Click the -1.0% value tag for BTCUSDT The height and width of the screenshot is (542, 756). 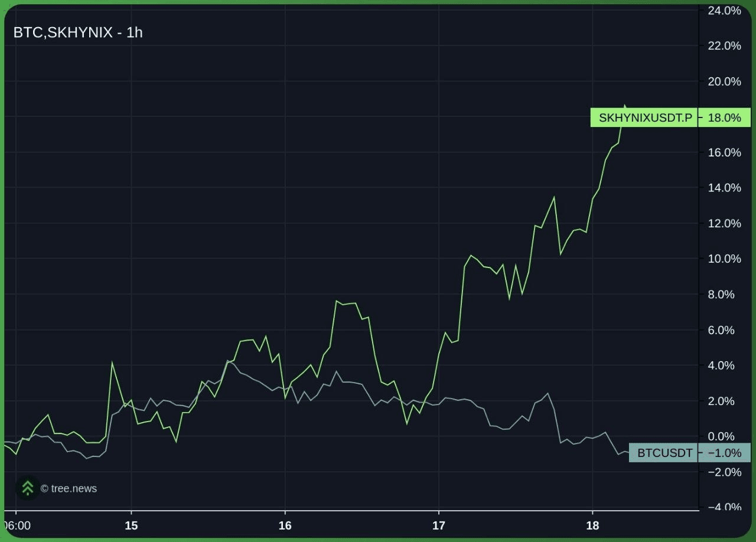[724, 453]
